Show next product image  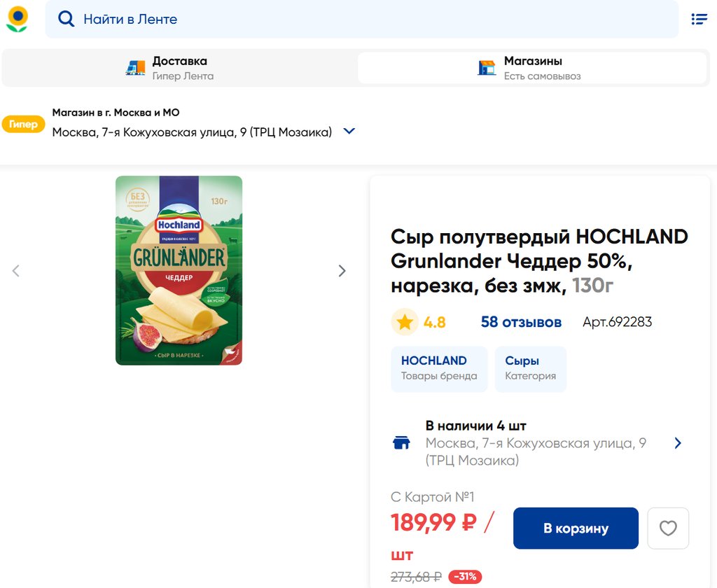coord(342,271)
